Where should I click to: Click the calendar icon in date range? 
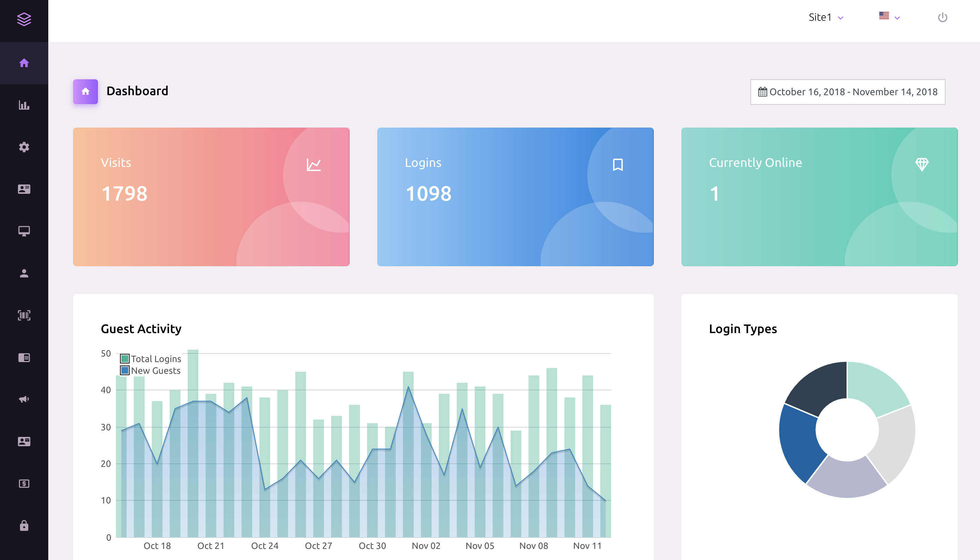click(x=762, y=92)
